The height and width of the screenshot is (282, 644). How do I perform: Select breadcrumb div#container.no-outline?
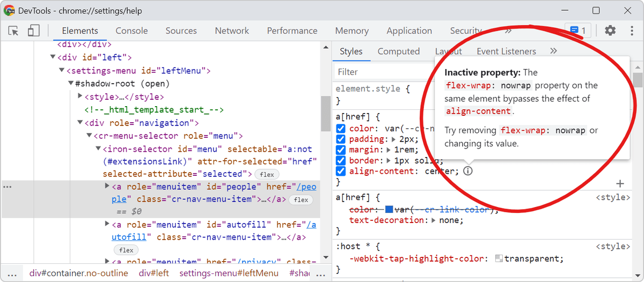pyautogui.click(x=79, y=273)
